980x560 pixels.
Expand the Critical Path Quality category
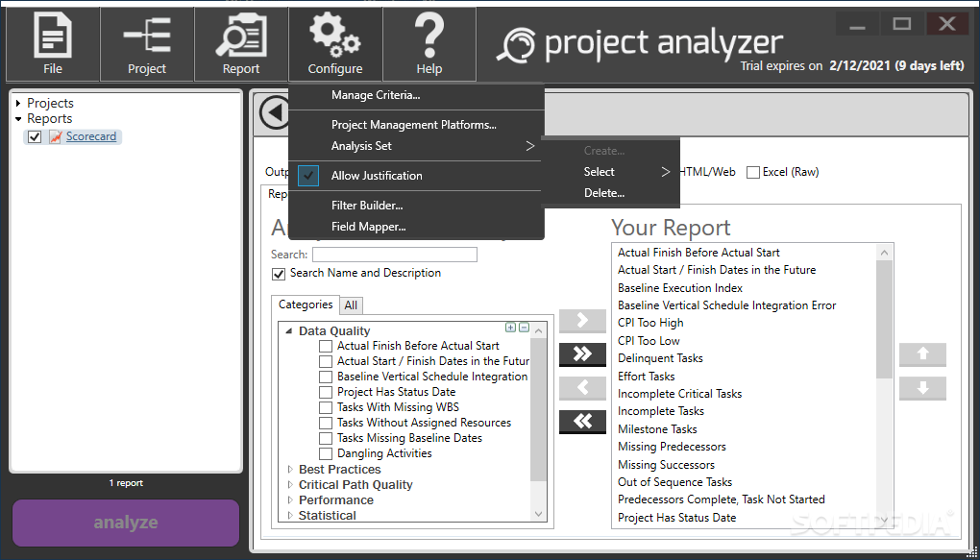(290, 484)
